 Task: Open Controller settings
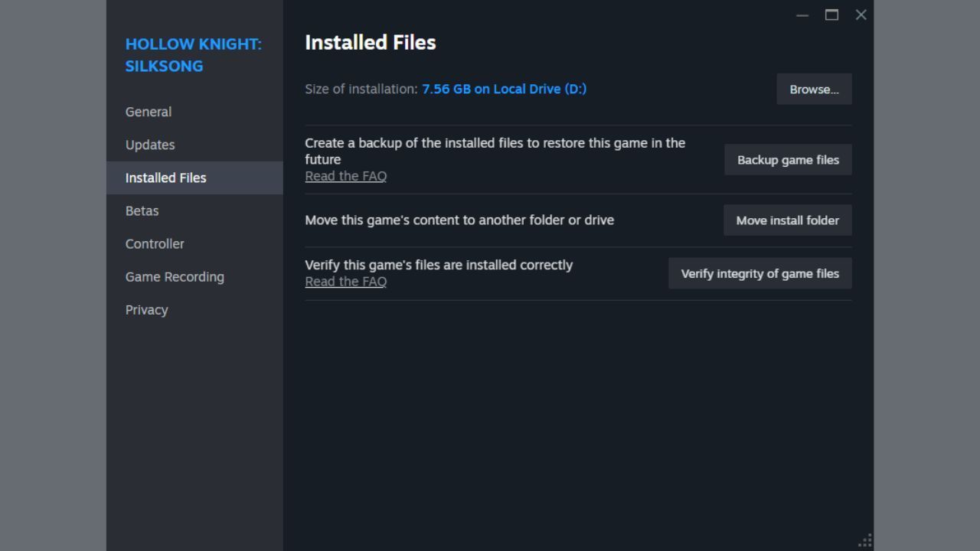[x=155, y=243]
